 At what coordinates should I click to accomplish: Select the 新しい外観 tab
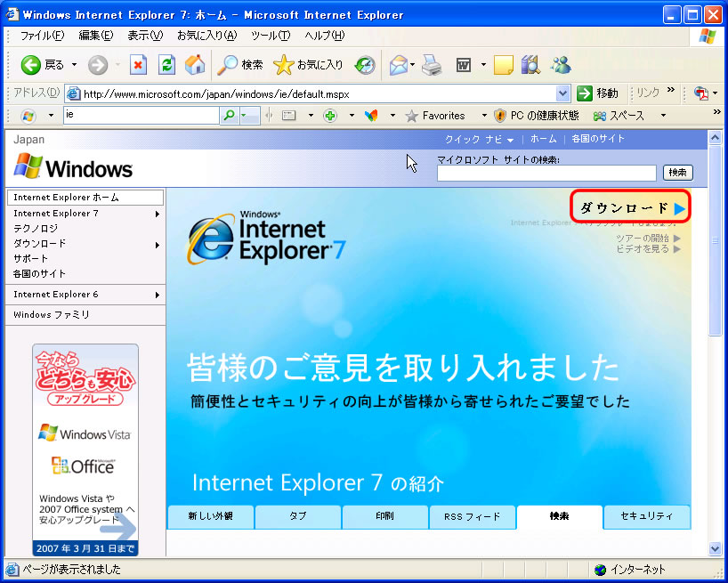210,516
